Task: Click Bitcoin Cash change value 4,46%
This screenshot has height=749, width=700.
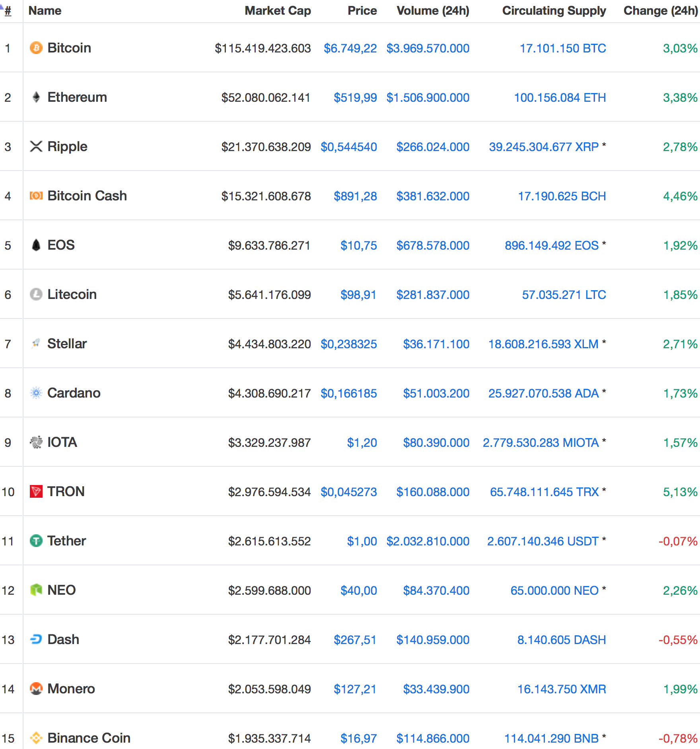Action: click(x=680, y=196)
